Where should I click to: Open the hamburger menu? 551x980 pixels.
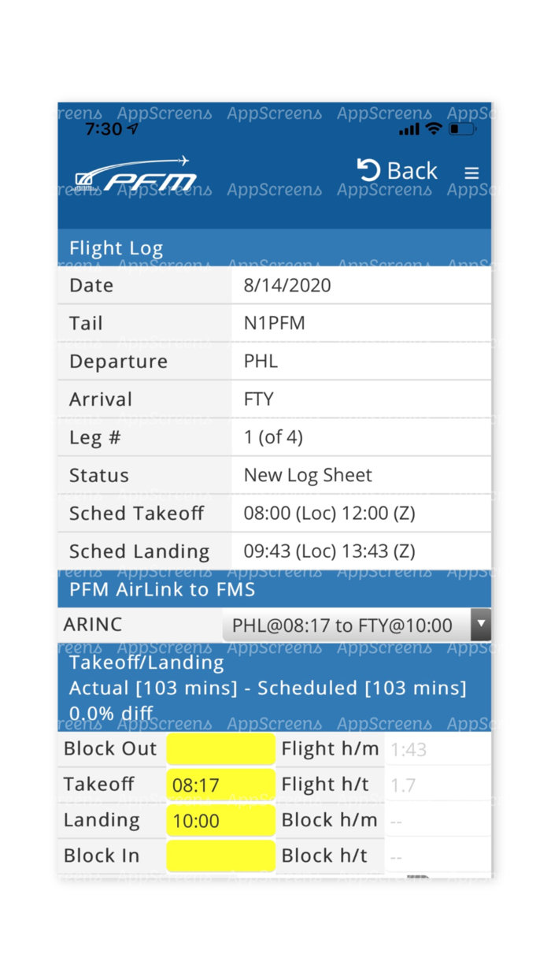(x=471, y=173)
